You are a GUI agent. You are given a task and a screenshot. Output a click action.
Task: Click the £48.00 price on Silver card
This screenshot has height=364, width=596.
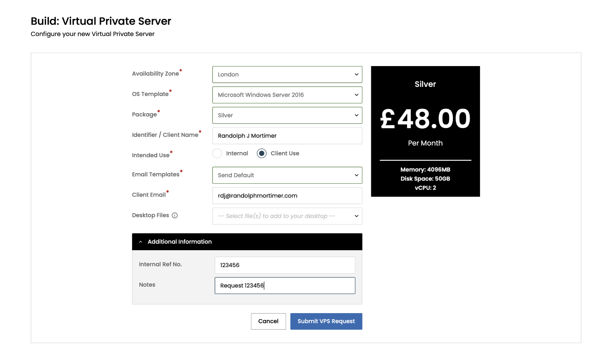pos(425,119)
